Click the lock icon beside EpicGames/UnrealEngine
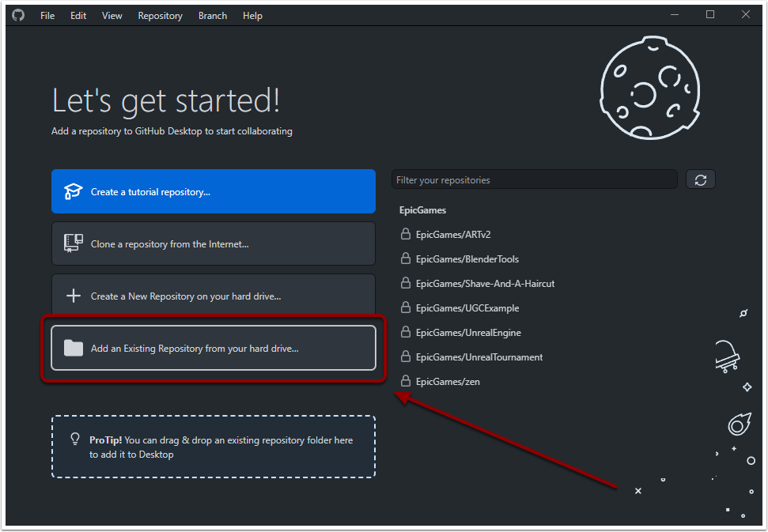Image resolution: width=768 pixels, height=532 pixels. (x=406, y=332)
